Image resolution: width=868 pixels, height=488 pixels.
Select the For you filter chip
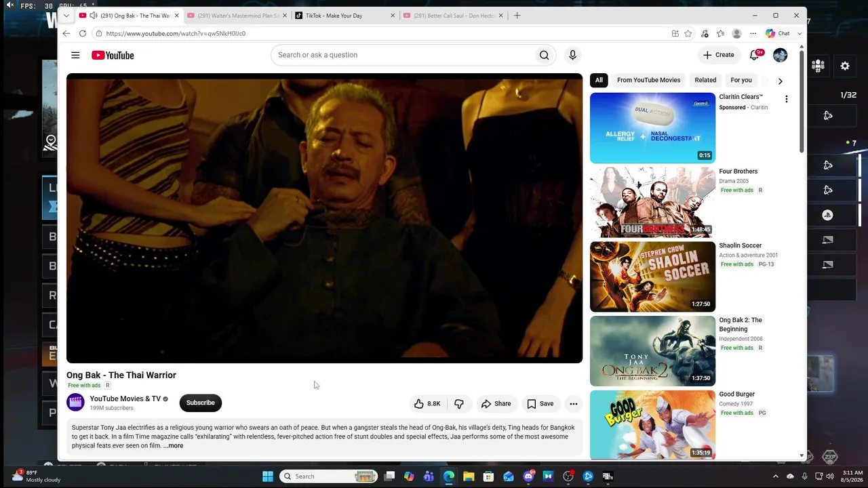pyautogui.click(x=741, y=80)
